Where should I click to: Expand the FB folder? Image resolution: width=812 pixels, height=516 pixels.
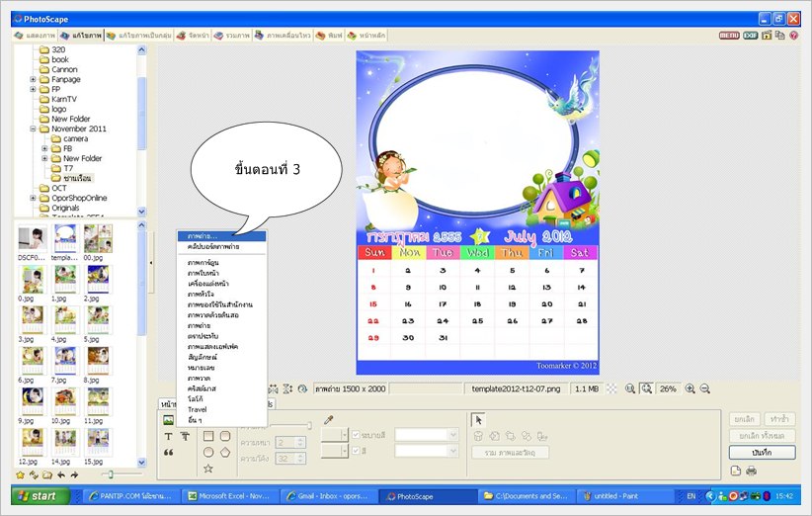[x=44, y=148]
